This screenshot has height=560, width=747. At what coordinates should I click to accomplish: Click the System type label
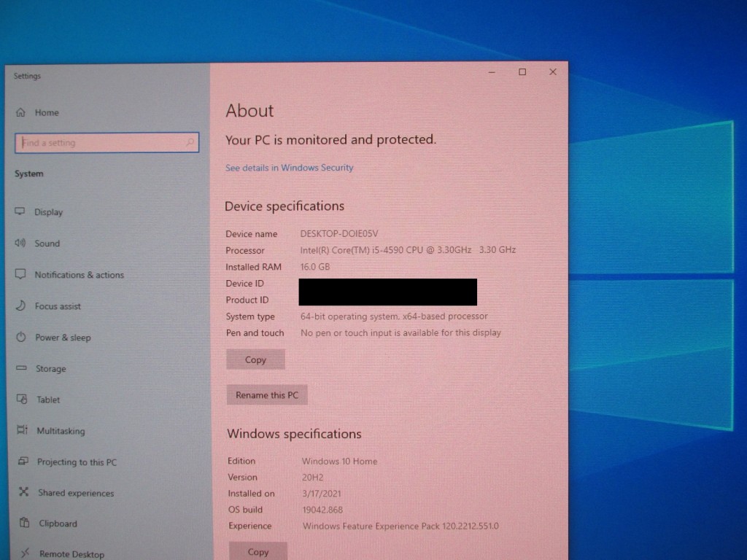[250, 316]
